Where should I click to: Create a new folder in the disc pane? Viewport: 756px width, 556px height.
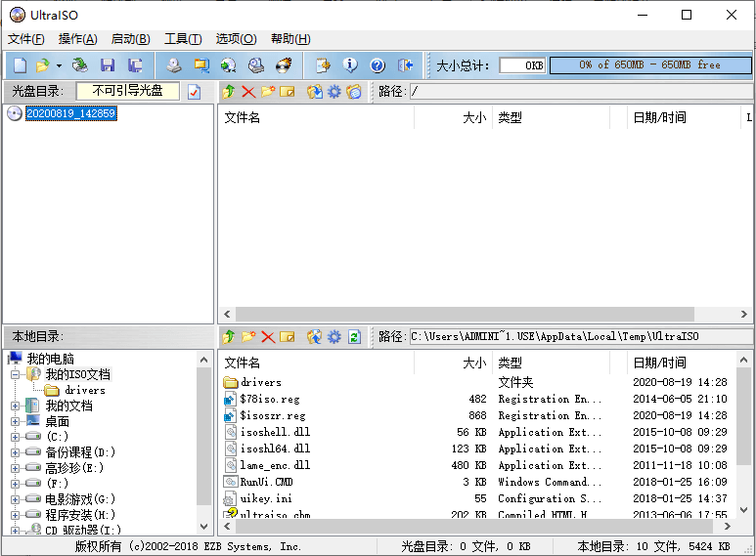click(268, 92)
